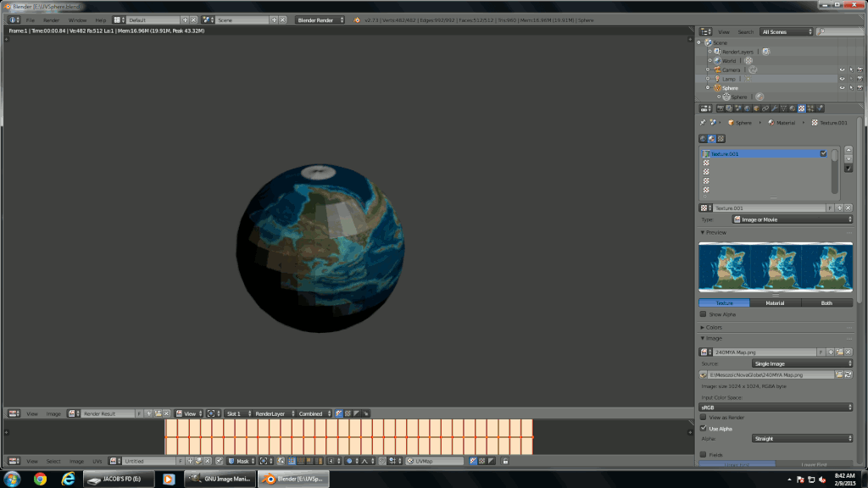This screenshot has width=868, height=488.
Task: Click the Lamp object icon in outliner
Action: coord(715,79)
